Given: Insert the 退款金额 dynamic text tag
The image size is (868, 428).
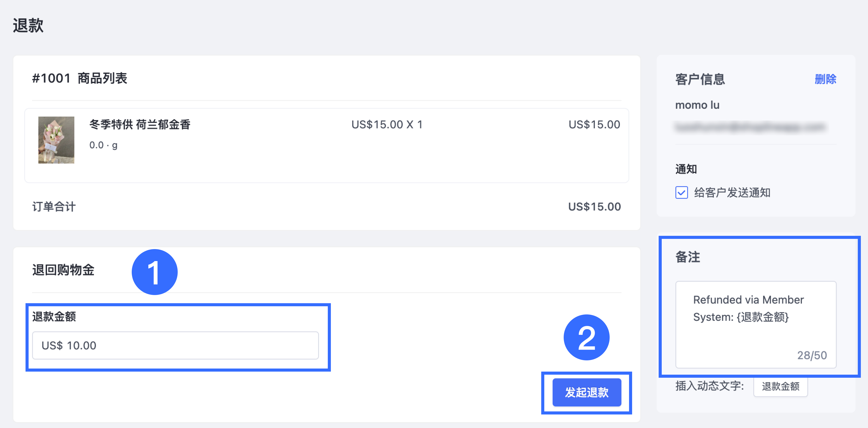Looking at the screenshot, I should (x=780, y=386).
